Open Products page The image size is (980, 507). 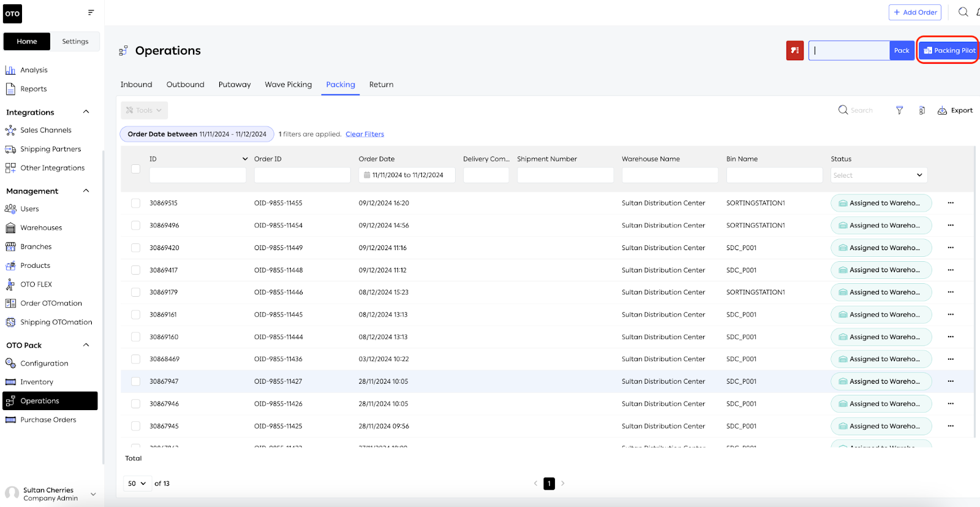pyautogui.click(x=35, y=265)
